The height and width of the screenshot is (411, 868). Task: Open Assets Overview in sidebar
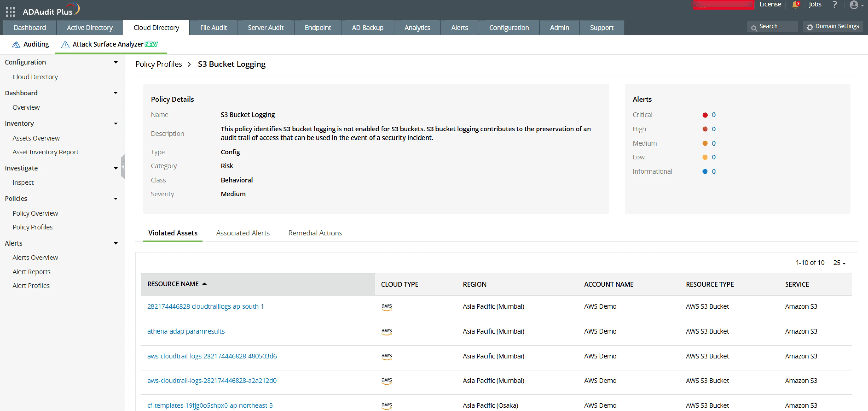pyautogui.click(x=36, y=138)
